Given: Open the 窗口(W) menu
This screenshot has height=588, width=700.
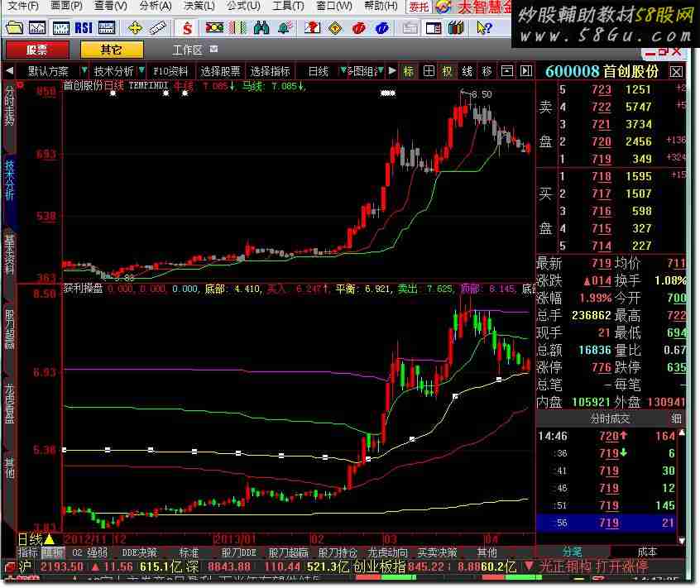Looking at the screenshot, I should pyautogui.click(x=334, y=7).
